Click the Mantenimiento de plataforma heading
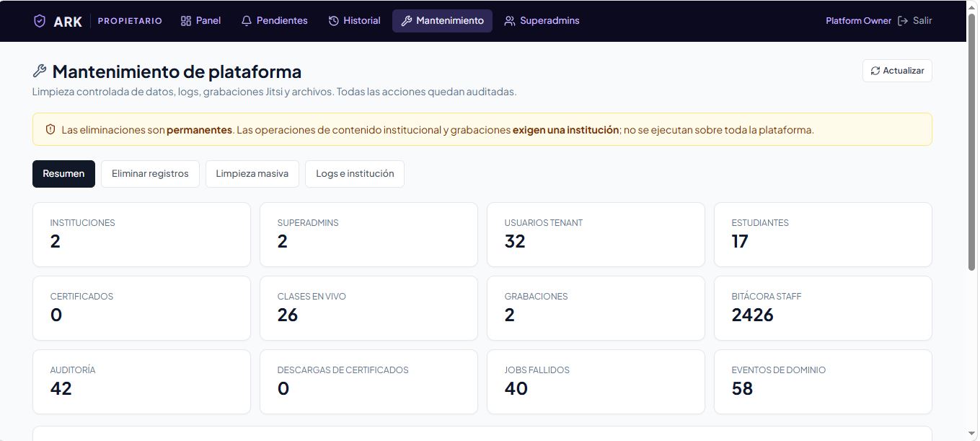Screen dimensions: 980x441 [177, 71]
